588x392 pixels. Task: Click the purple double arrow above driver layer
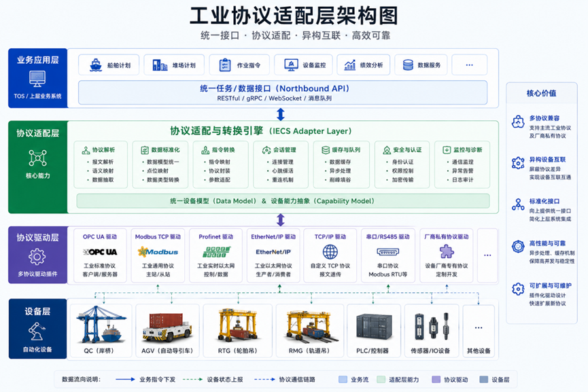click(281, 220)
